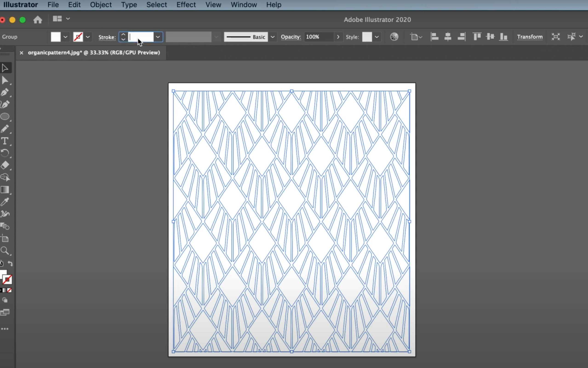588x368 pixels.
Task: Open the Stroke panel link
Action: (107, 37)
